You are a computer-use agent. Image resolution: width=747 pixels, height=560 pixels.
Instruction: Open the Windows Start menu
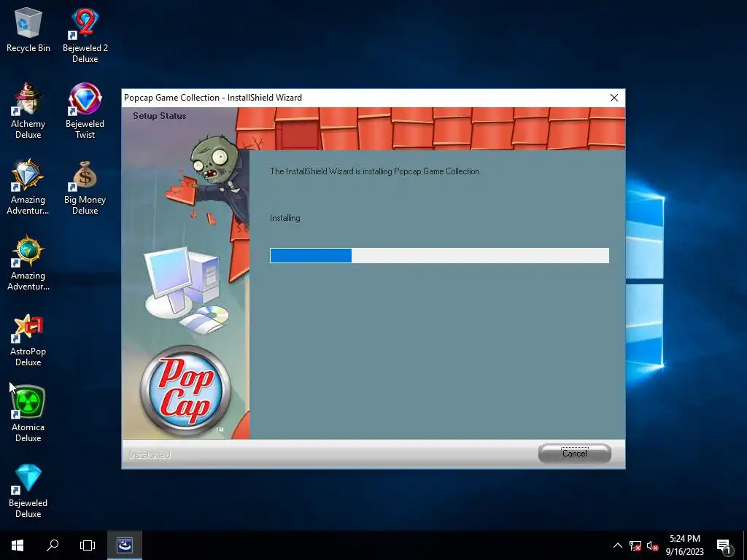tap(18, 545)
